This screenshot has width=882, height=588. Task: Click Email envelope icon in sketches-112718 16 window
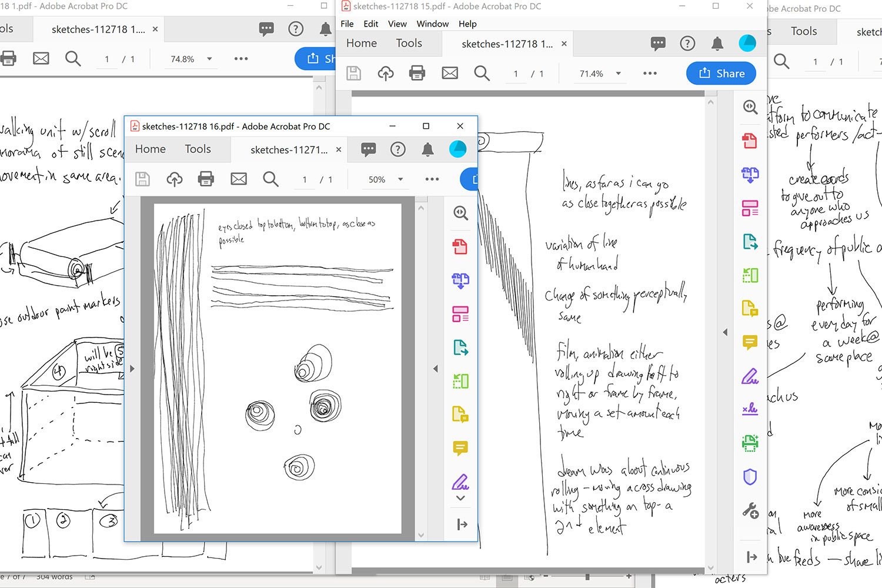tap(239, 179)
